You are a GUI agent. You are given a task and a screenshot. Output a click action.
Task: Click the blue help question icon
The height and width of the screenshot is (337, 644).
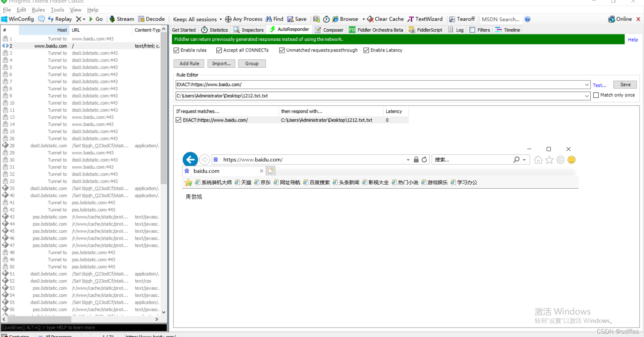(x=528, y=19)
